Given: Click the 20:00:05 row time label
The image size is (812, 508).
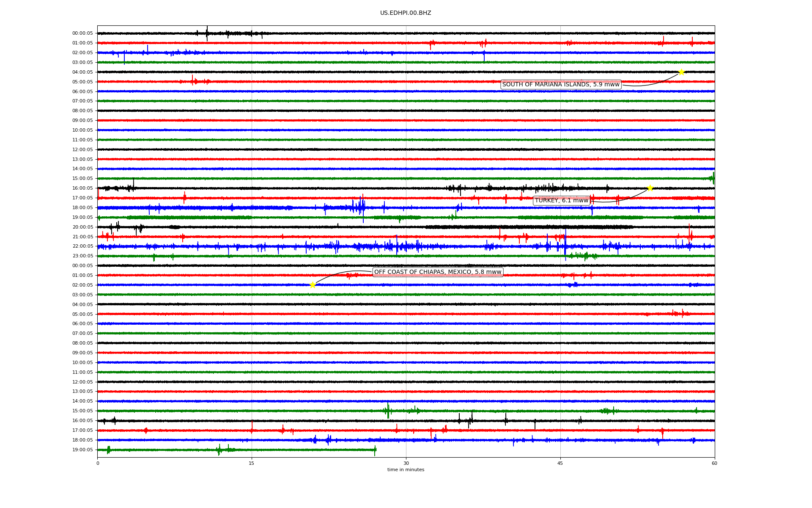Looking at the screenshot, I should tap(82, 227).
